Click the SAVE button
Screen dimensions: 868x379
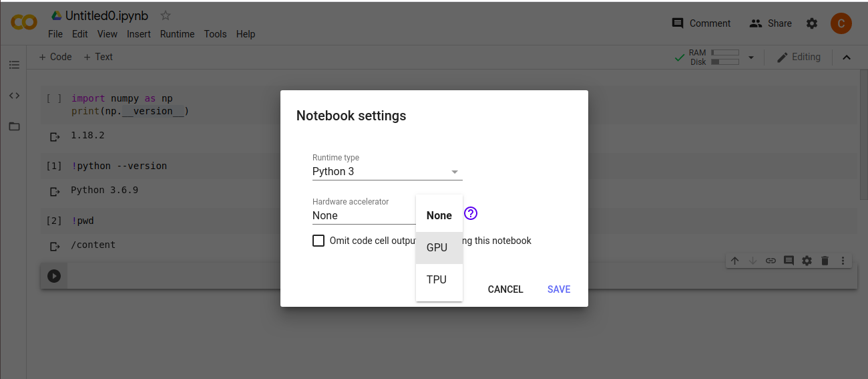(559, 289)
